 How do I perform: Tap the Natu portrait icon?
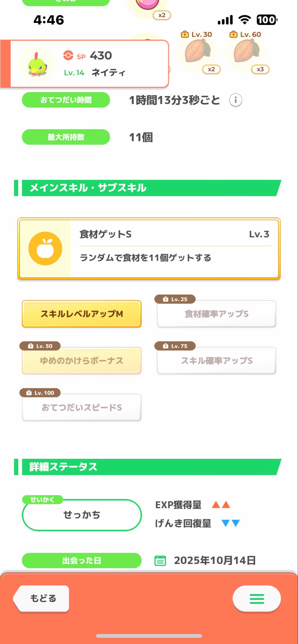(x=37, y=65)
